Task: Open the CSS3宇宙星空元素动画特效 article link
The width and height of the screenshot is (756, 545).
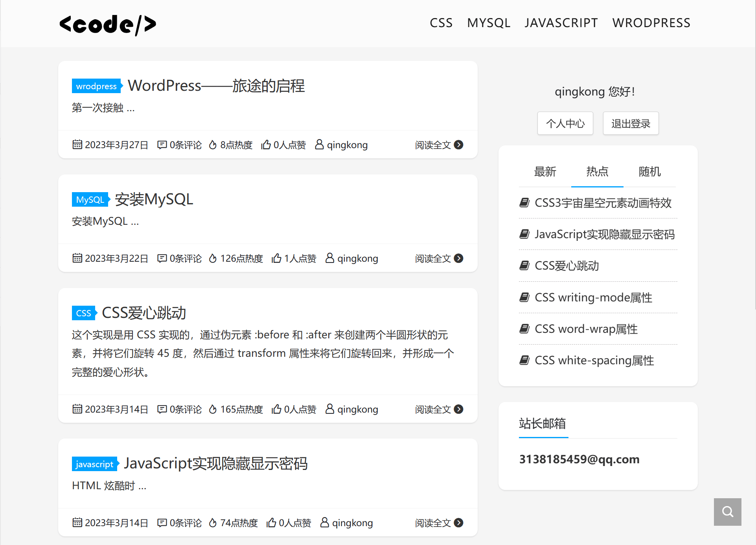Action: pos(603,203)
